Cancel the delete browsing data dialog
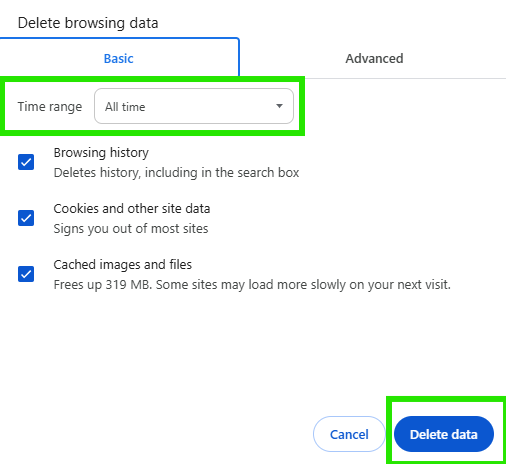506x464 pixels. pos(349,434)
